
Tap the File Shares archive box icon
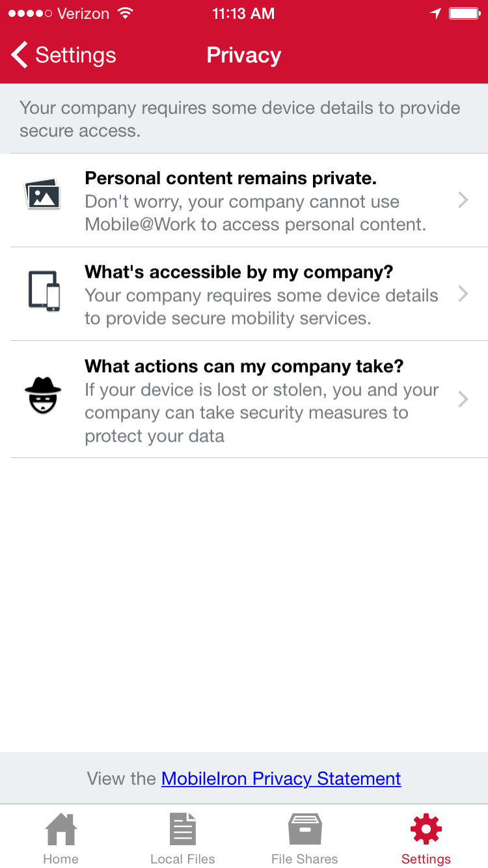point(305,830)
